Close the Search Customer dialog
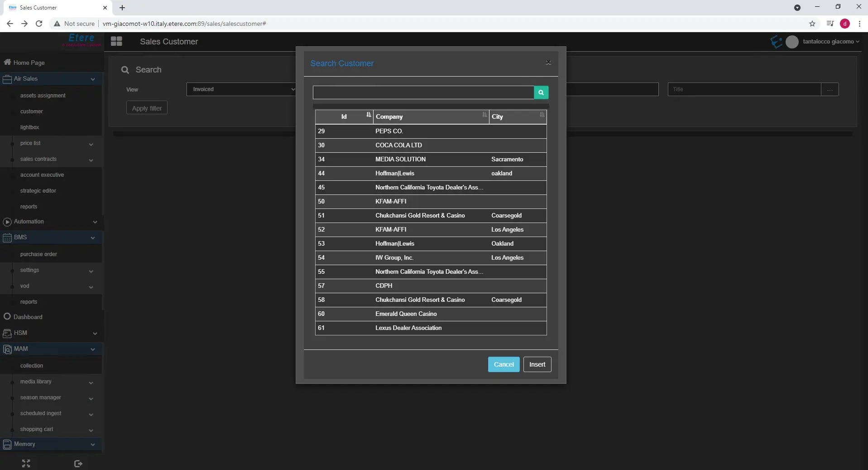Viewport: 868px width, 470px height. (x=548, y=63)
